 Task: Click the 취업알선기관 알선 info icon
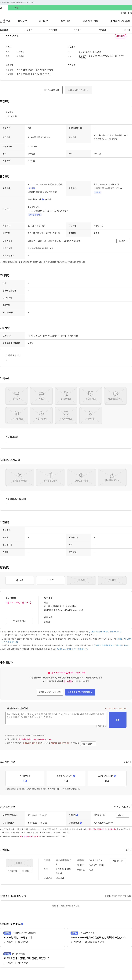[x=74, y=776]
